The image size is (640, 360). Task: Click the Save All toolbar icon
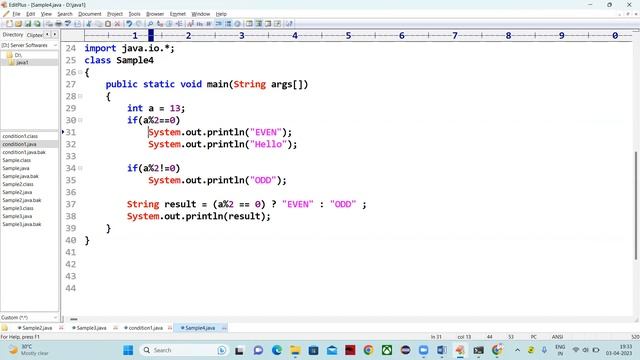[x=37, y=24]
